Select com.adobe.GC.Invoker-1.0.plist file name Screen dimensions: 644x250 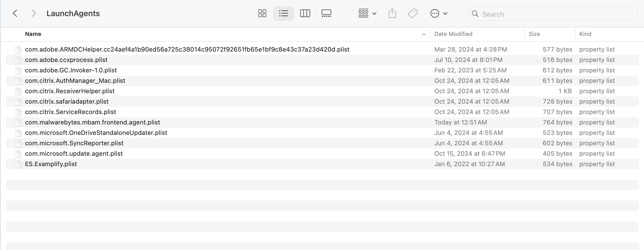pos(71,70)
